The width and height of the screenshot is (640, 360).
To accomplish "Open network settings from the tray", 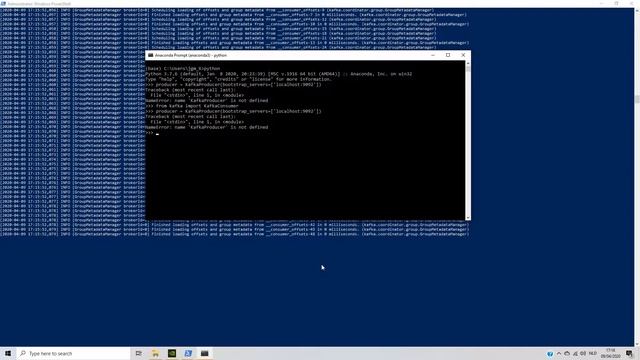I will point(575,353).
